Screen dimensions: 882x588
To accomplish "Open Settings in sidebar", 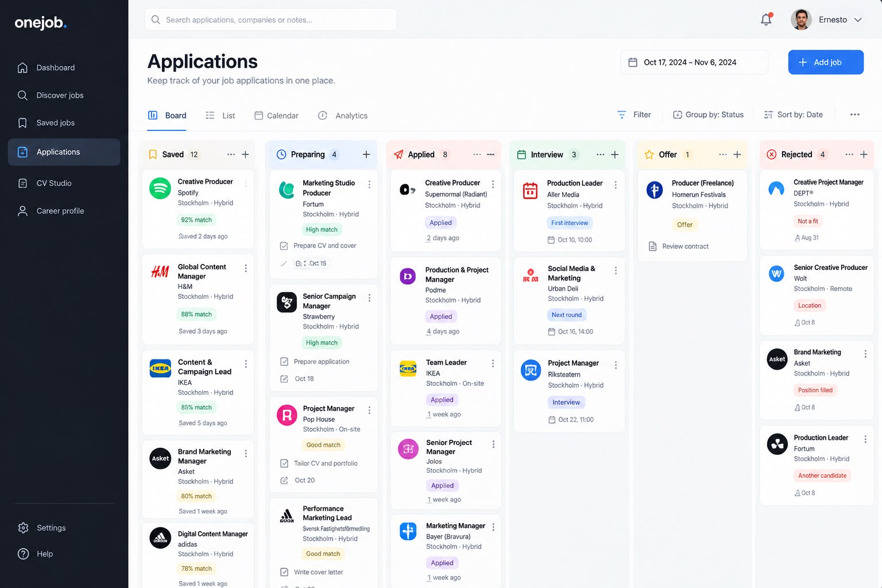I will click(64, 528).
